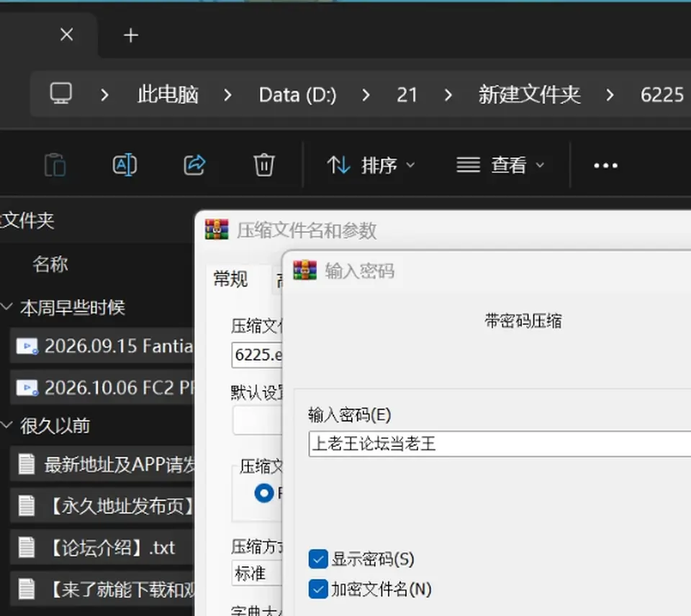Navigate to Data (D:) in breadcrumb
691x616 pixels.
pos(297,95)
